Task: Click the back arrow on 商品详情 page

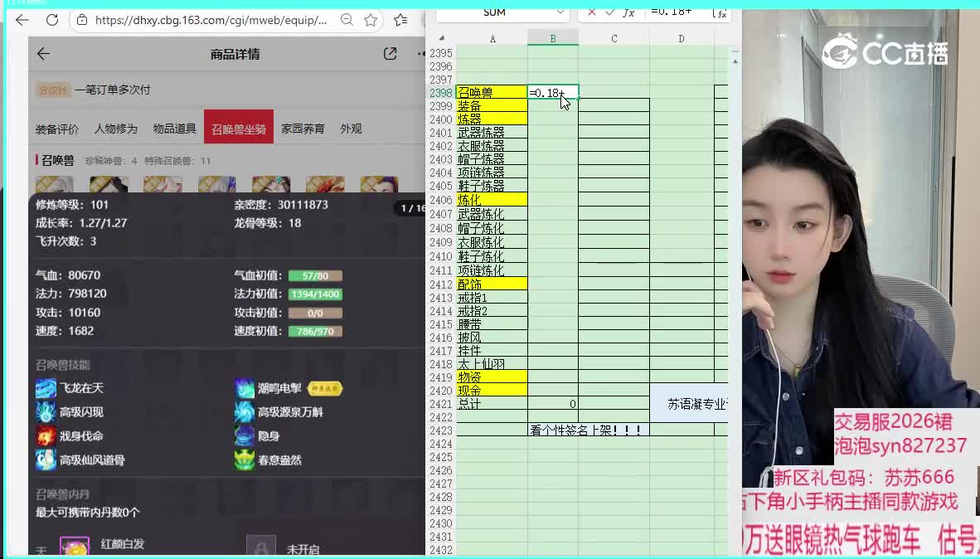Action: coord(43,54)
